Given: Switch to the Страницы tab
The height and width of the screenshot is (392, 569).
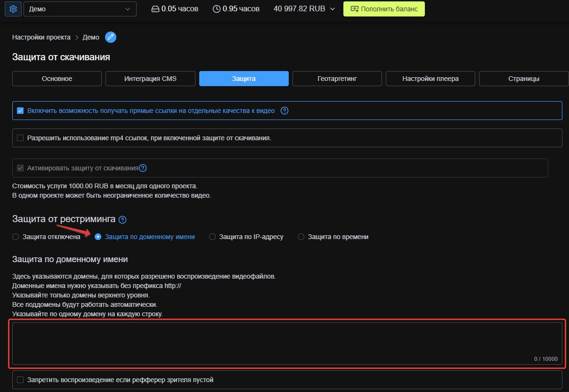Looking at the screenshot, I should coord(524,79).
